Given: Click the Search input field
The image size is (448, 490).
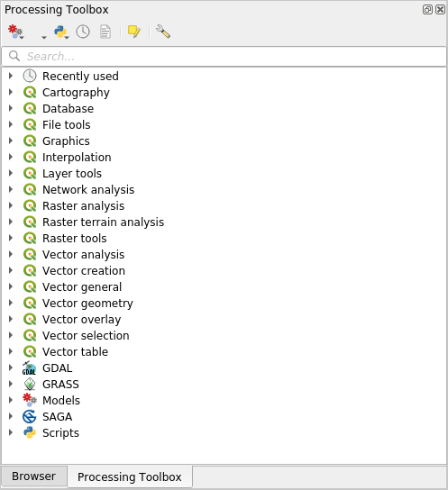Looking at the screenshot, I should (224, 56).
